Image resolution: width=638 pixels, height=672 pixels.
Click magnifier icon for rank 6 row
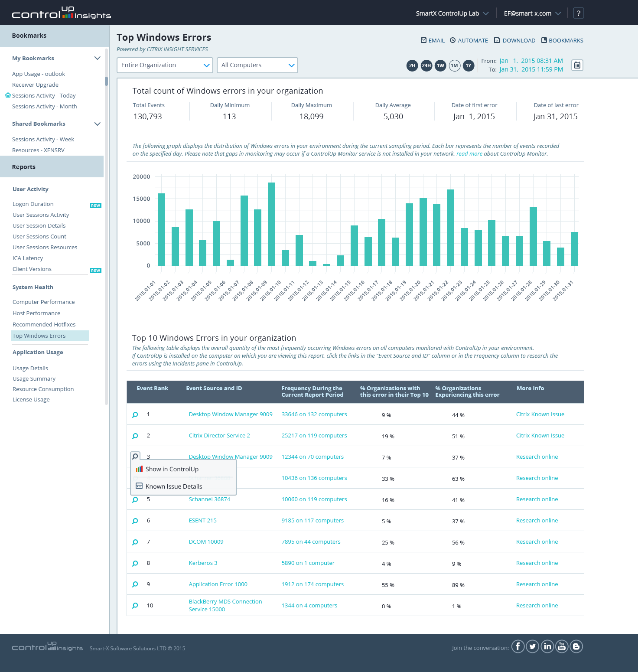coord(135,521)
